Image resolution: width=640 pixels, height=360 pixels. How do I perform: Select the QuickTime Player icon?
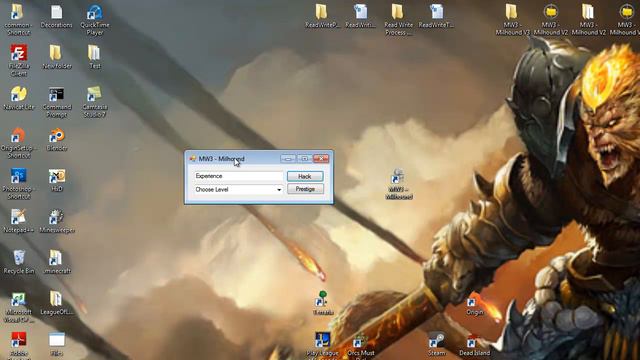[95, 19]
